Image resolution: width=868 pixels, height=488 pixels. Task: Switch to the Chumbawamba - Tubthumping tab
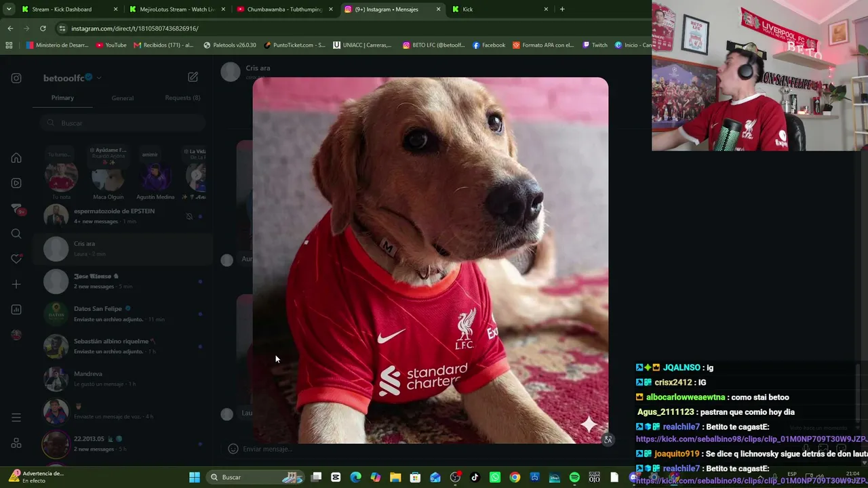coord(285,9)
